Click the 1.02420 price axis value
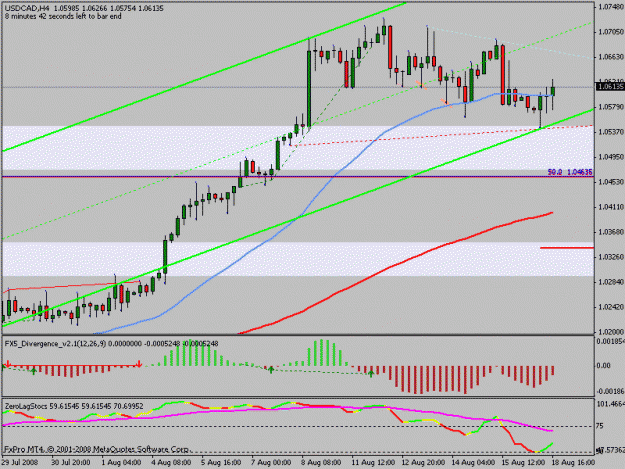This screenshot has height=469, width=625. 611,307
